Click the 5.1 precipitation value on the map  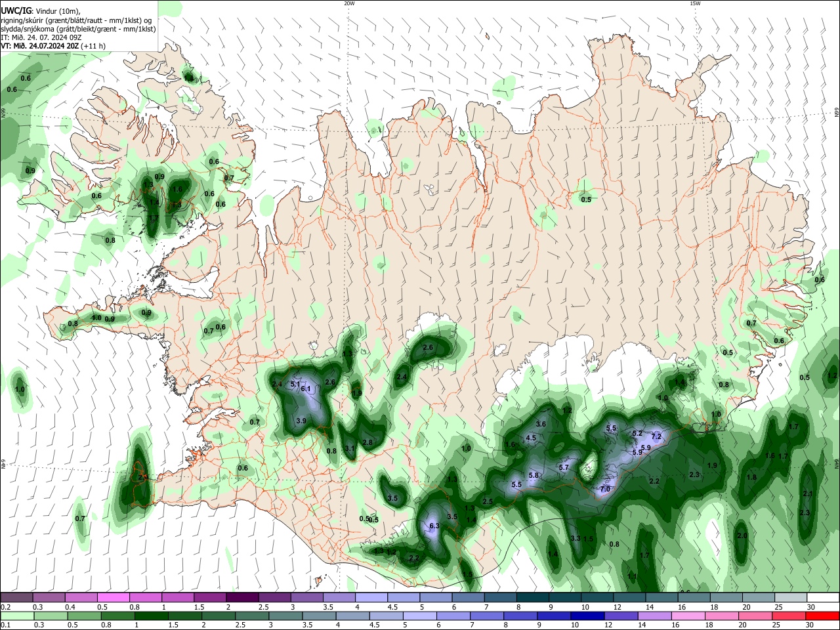(x=295, y=384)
